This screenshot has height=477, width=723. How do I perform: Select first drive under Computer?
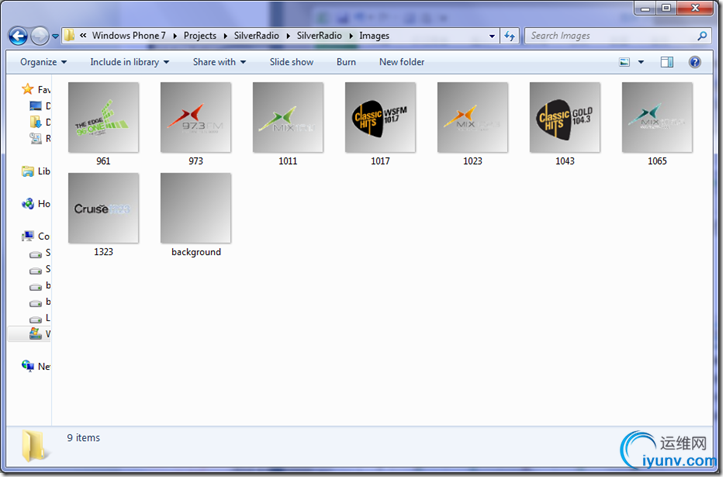pyautogui.click(x=36, y=254)
